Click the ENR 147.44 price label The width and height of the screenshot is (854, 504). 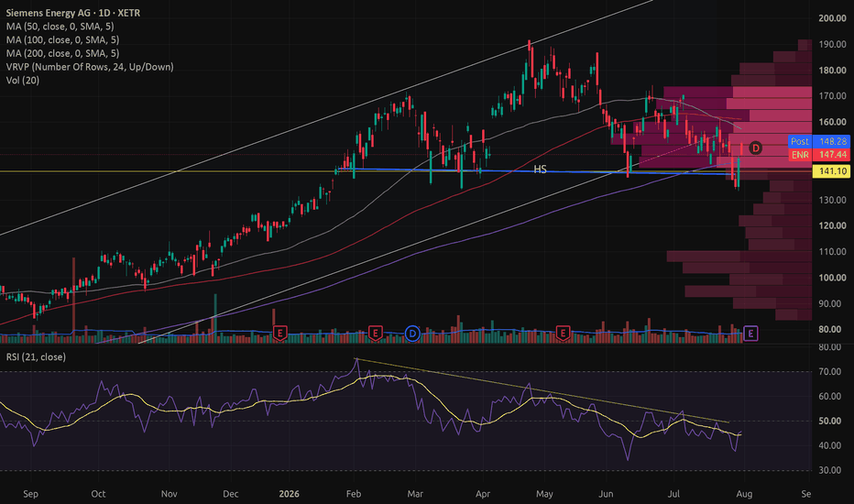818,155
